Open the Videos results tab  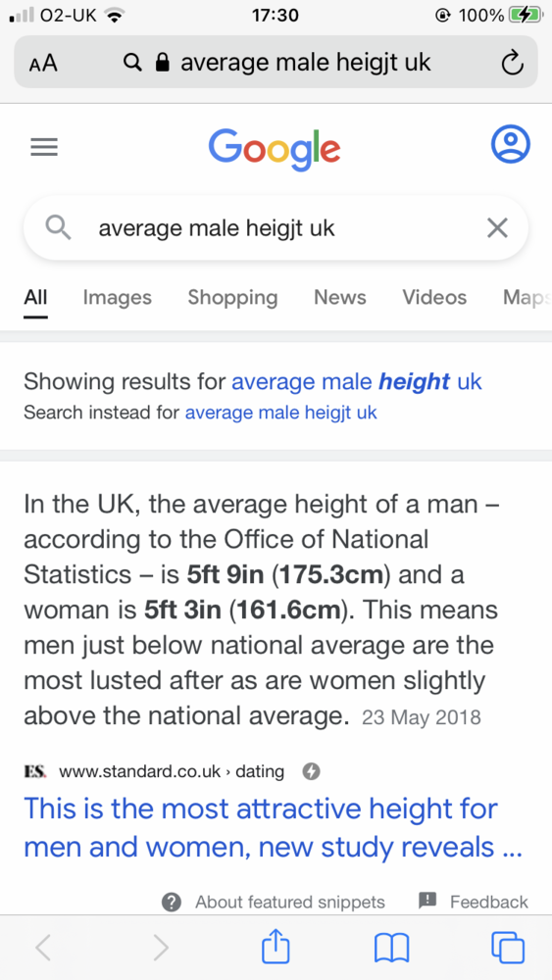click(434, 298)
